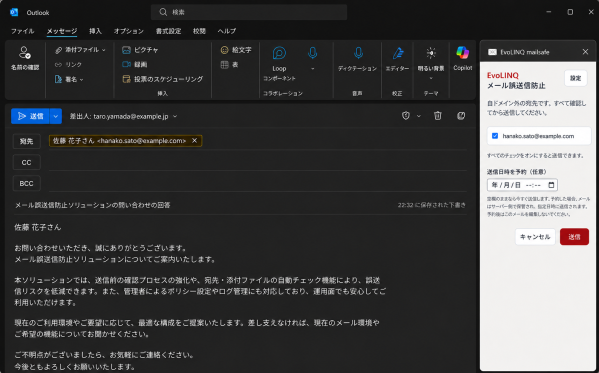Select the メッセージ tab
This screenshot has height=373, width=599.
pos(62,31)
